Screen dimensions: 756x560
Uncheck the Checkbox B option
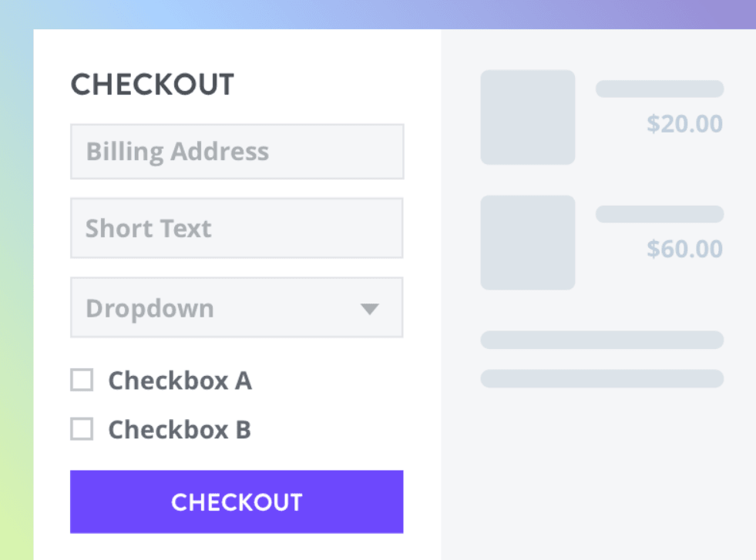point(81,429)
